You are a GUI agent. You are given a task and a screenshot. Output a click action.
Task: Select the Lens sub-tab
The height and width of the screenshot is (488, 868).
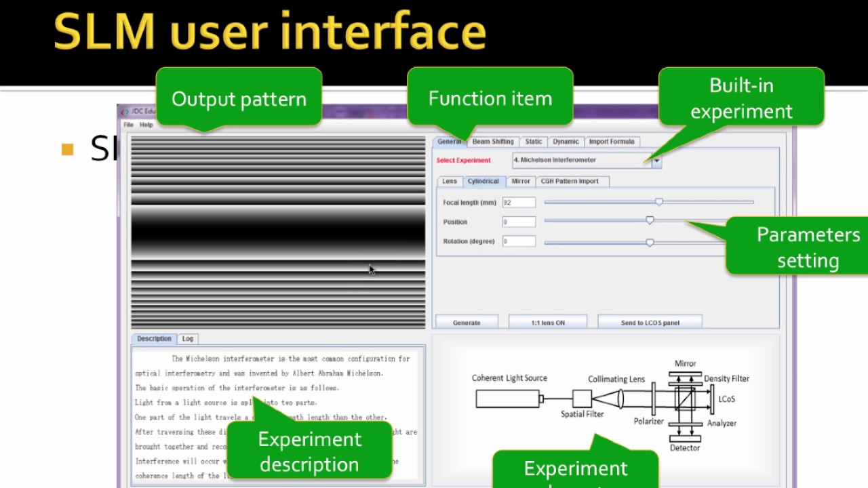450,181
